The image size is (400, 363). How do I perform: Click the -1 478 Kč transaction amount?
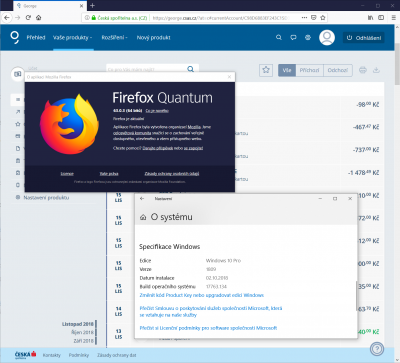[x=363, y=173]
